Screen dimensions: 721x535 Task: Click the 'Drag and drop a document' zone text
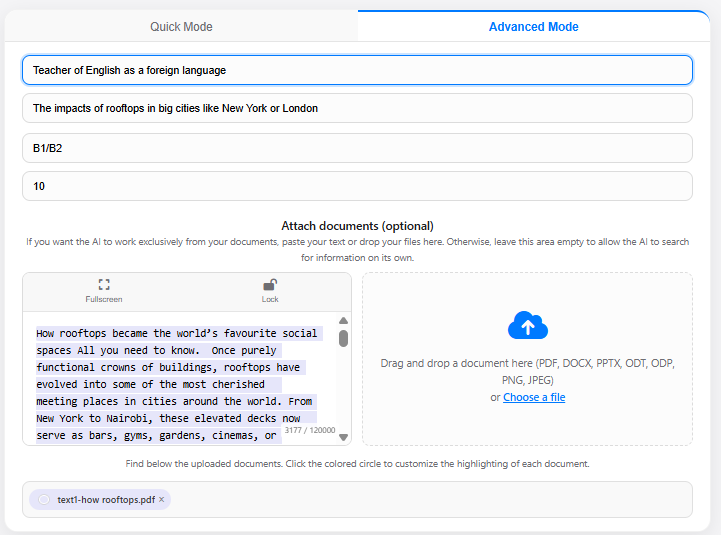tap(527, 364)
